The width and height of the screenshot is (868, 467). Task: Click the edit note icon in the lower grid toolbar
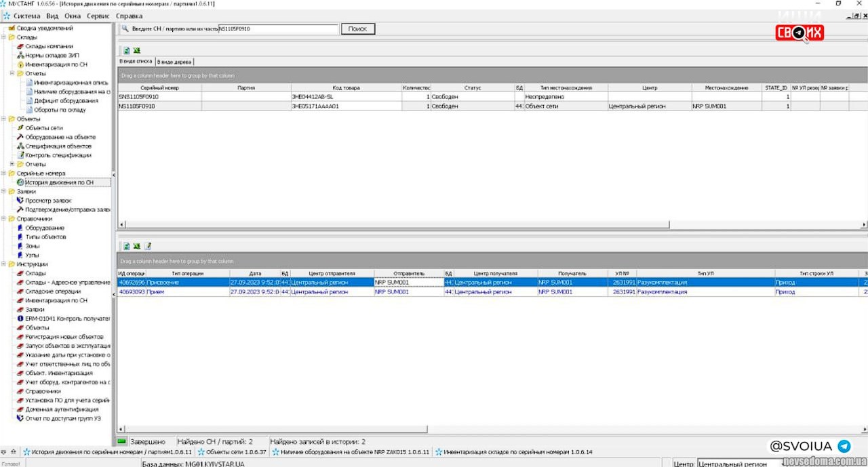[x=148, y=246]
